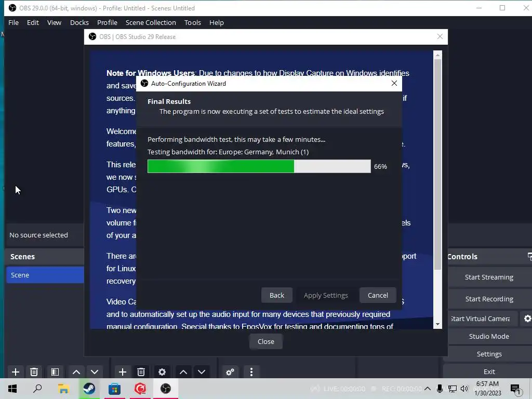Click the release notes vertical scrollbar thumb
This screenshot has height=399, width=532.
click(x=437, y=164)
